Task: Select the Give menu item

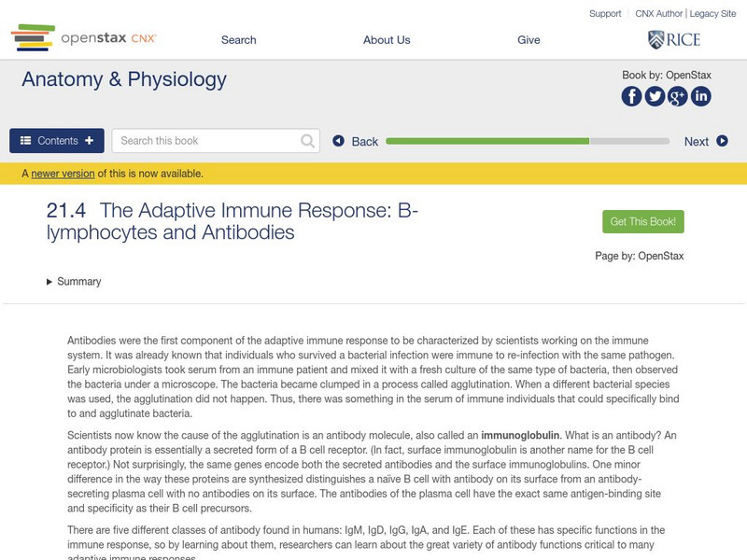Action: (529, 40)
